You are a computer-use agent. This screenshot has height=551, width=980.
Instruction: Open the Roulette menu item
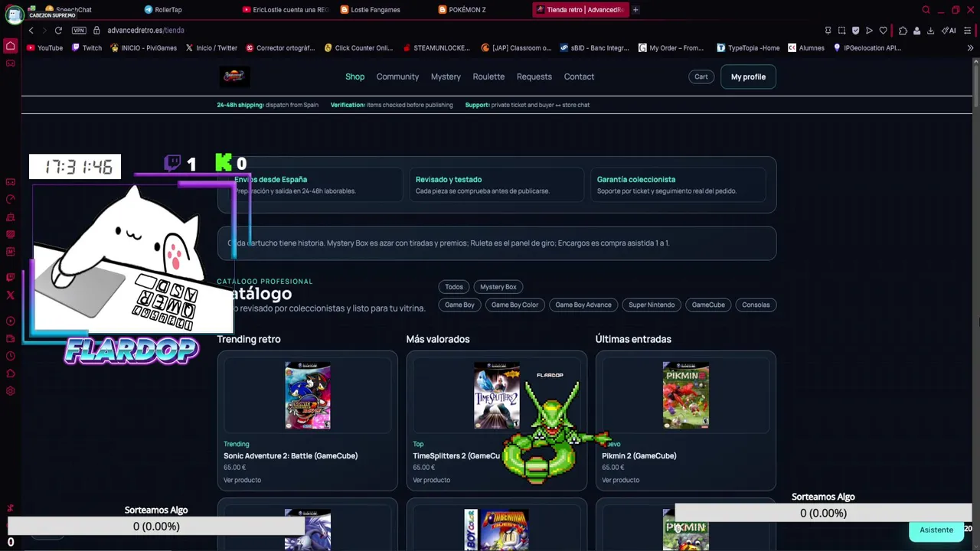[x=488, y=77]
